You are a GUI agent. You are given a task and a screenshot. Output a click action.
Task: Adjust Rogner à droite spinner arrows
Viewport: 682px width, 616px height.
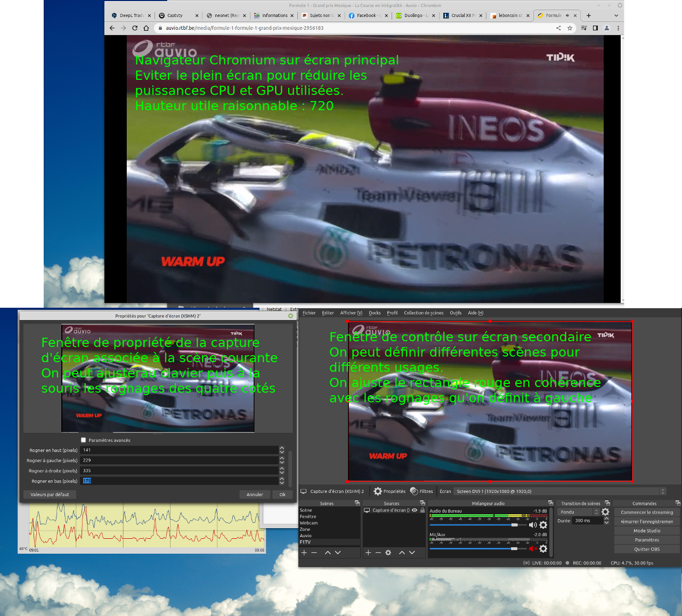[282, 471]
